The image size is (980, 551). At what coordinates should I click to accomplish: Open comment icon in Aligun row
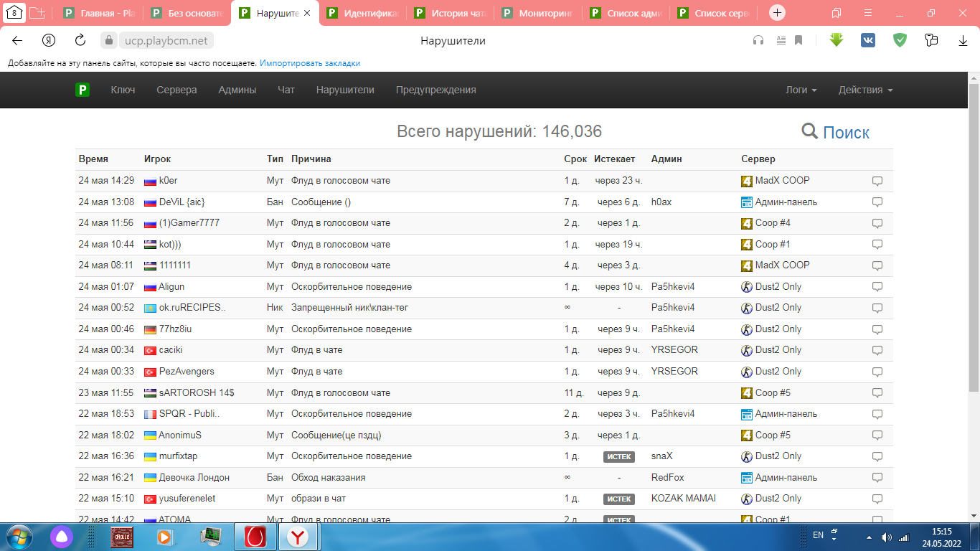(x=877, y=287)
